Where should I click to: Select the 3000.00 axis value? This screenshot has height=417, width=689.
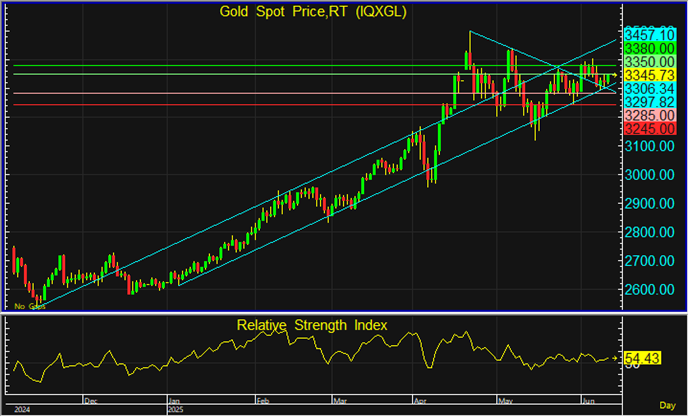pos(649,175)
